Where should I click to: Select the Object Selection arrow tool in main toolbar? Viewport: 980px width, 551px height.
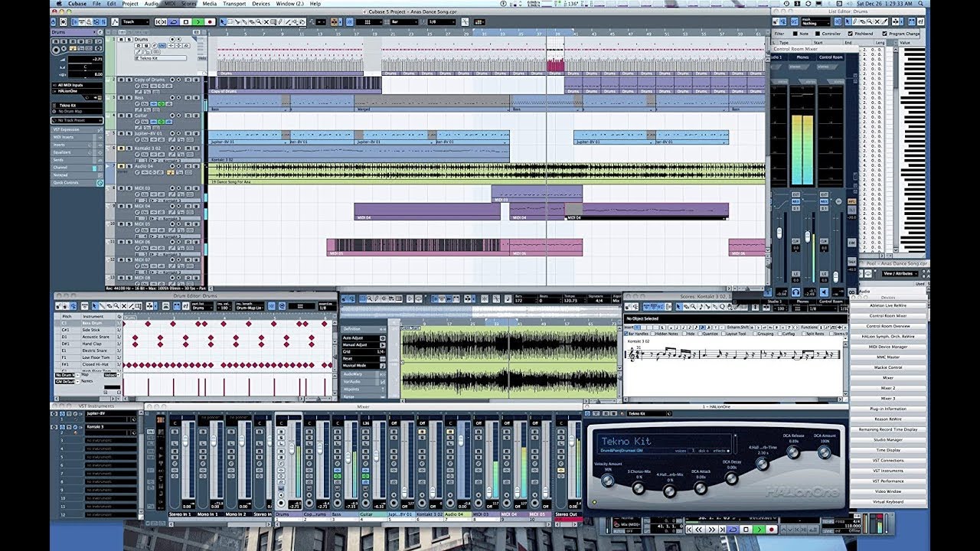click(223, 22)
